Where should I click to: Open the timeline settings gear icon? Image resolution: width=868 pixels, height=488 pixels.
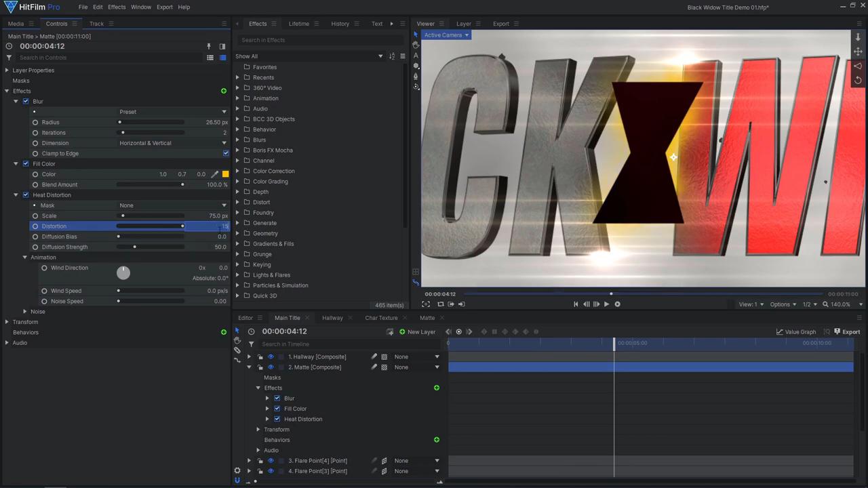237,470
